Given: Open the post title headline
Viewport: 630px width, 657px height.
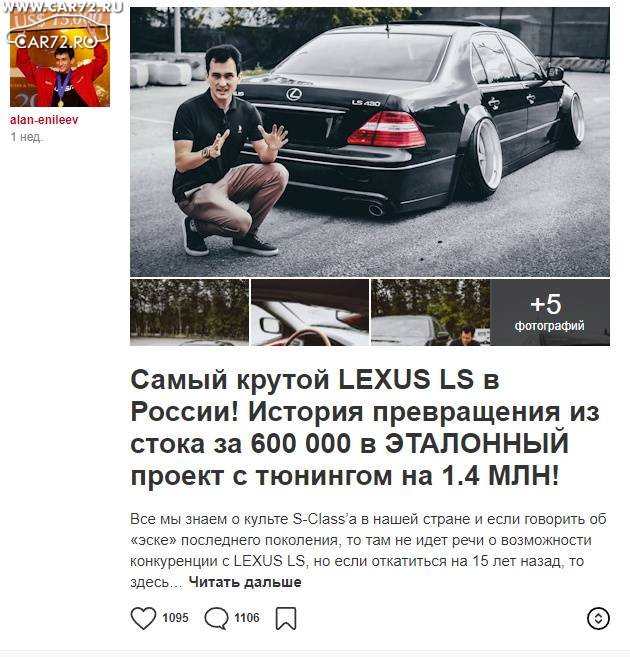Looking at the screenshot, I should click(x=365, y=428).
